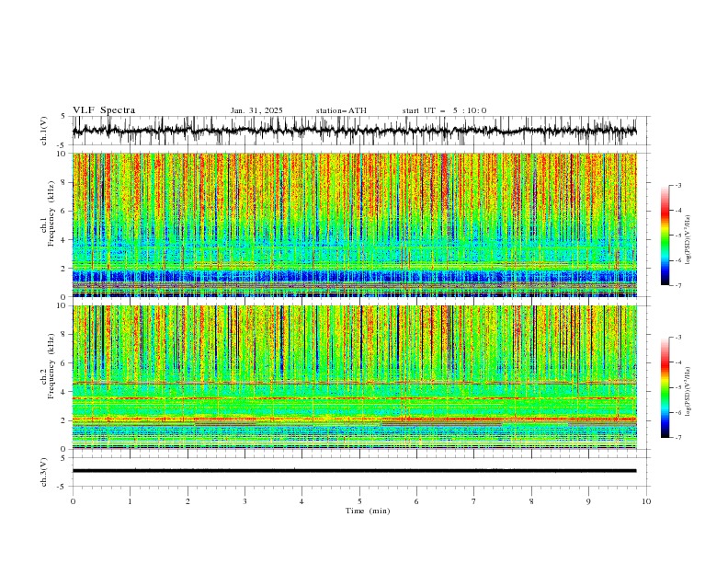The image size is (728, 563).
Task: Click time axis tick label '0'
Action: 73,501
